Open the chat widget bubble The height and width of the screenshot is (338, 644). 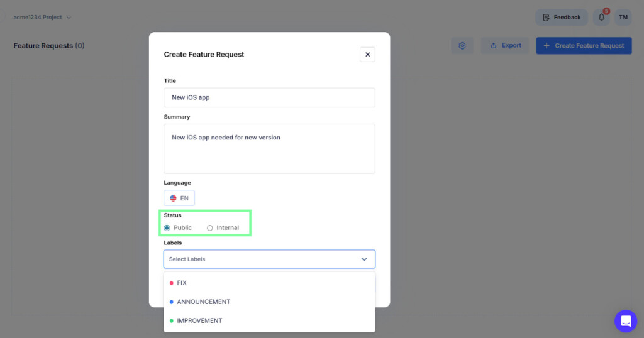[625, 321]
